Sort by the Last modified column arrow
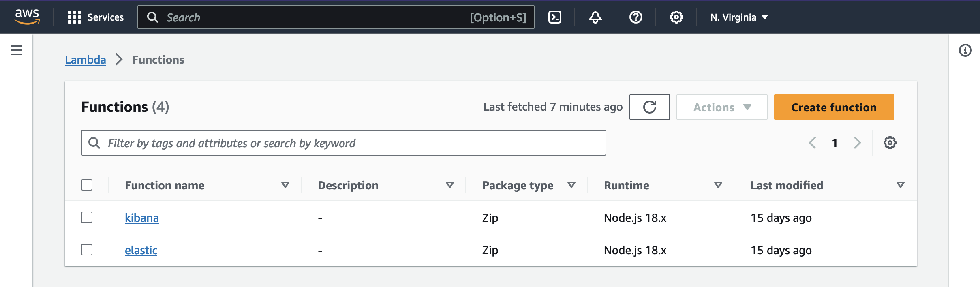 (901, 185)
